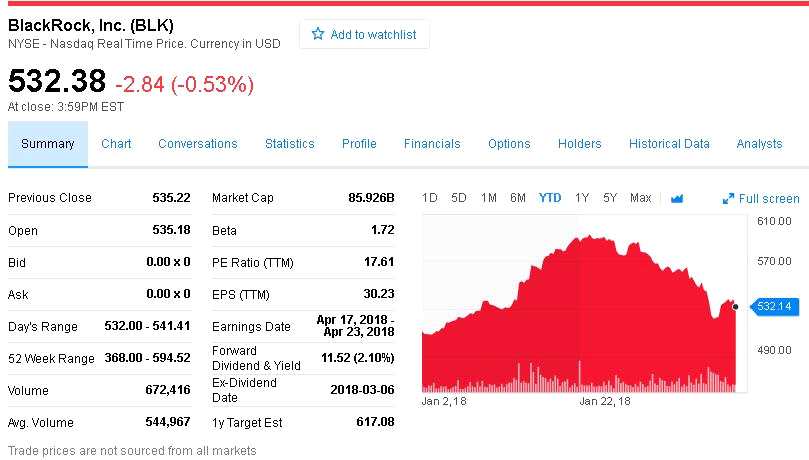This screenshot has height=460, width=809.
Task: Switch to the Historical Data tab
Action: [669, 144]
